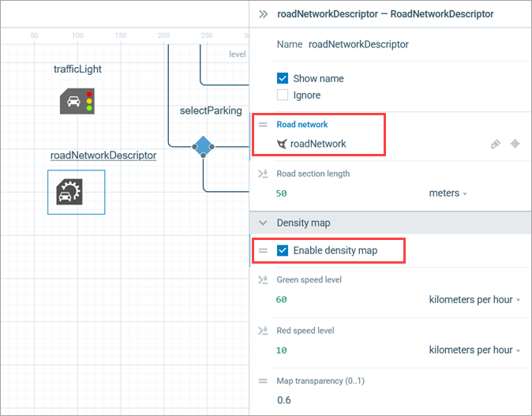Click the roadNetworkDescriptor label link

click(103, 156)
